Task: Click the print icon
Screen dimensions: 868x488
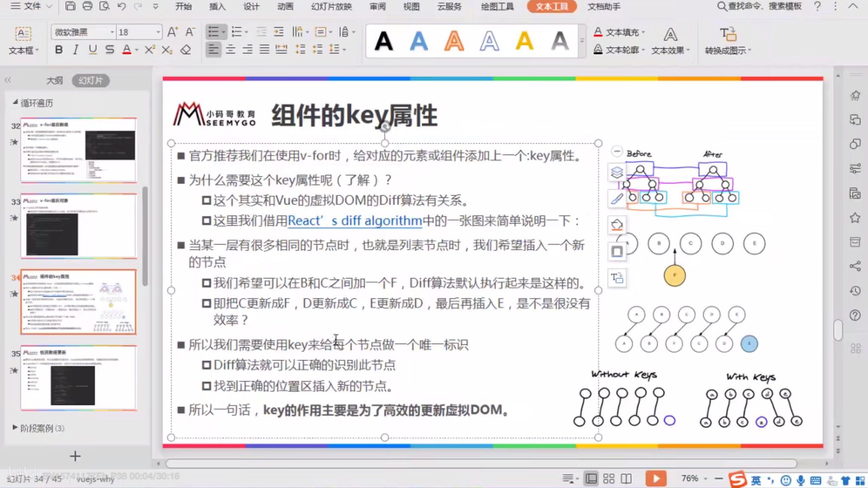Action: (x=87, y=7)
